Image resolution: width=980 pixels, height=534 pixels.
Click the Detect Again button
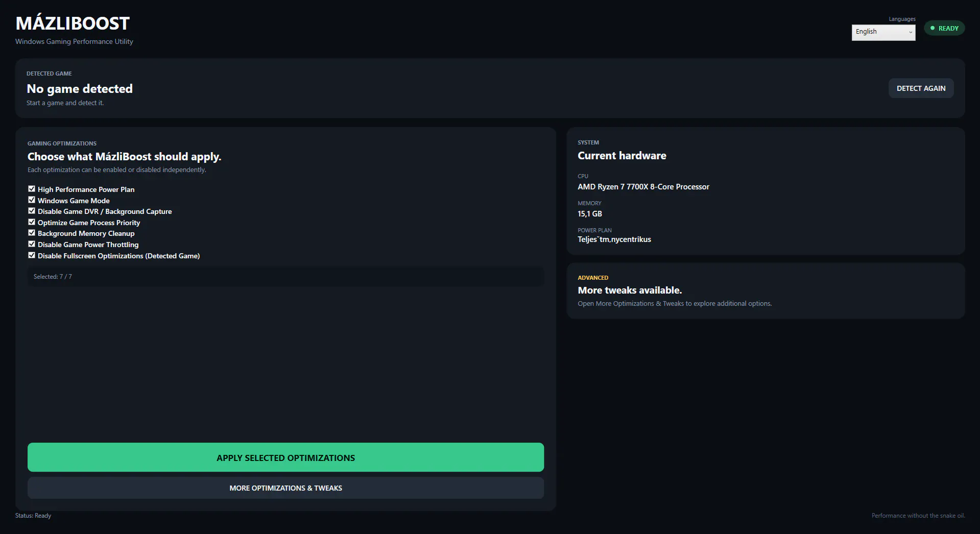(x=921, y=88)
